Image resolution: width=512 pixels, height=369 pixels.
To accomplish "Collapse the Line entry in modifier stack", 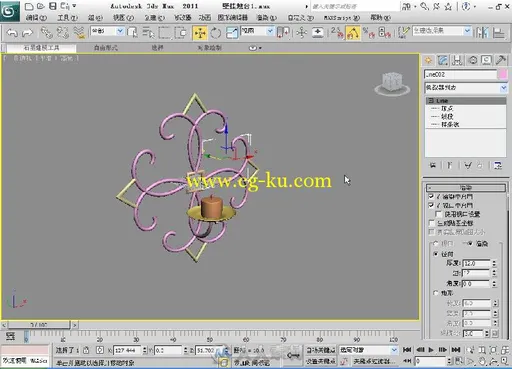I will coord(431,100).
